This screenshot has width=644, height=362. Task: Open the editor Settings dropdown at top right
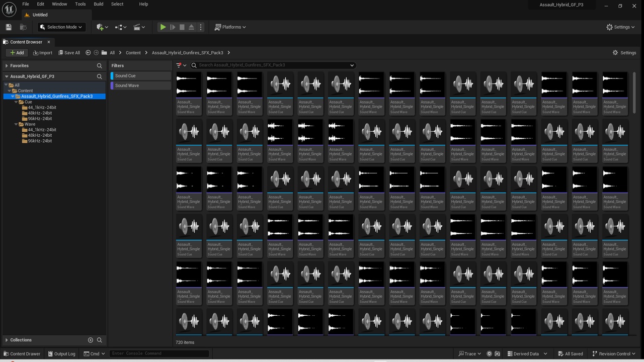point(620,27)
